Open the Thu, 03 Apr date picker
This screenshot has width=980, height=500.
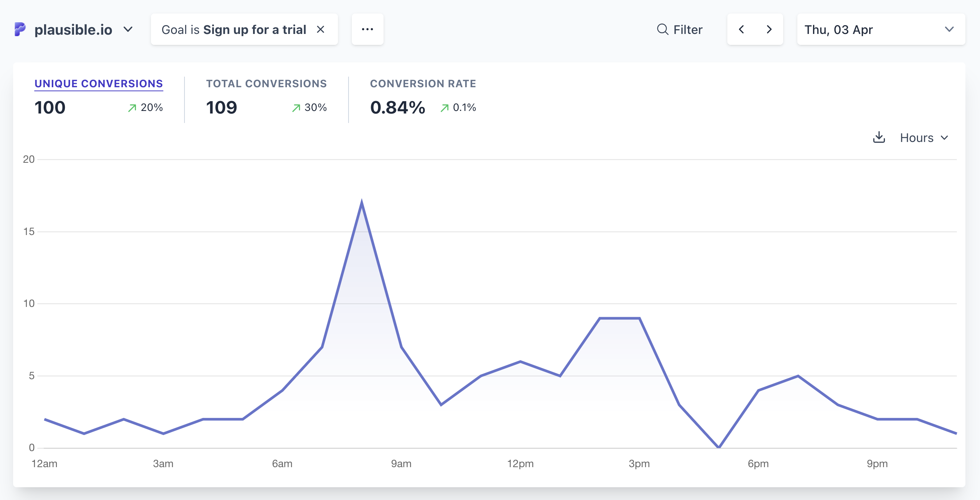(881, 29)
